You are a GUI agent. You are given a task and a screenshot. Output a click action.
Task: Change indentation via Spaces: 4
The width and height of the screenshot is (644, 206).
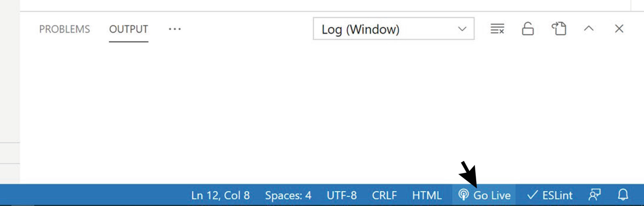click(288, 195)
